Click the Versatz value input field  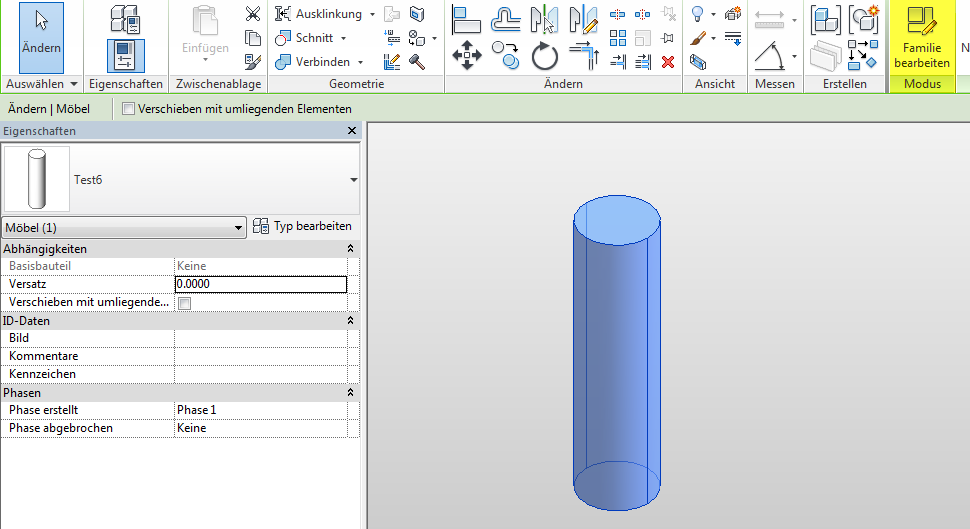point(260,284)
